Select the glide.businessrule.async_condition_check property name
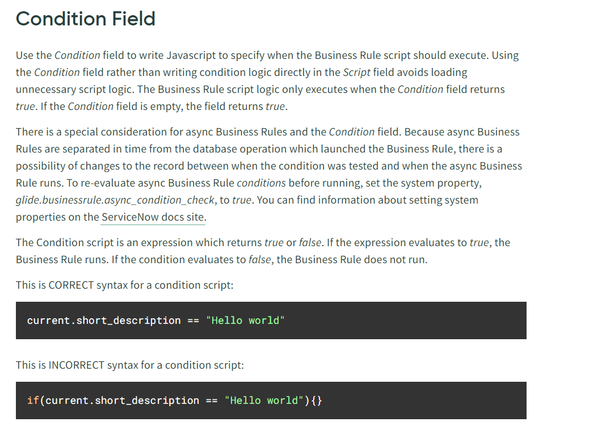The image size is (606, 431). [x=115, y=200]
